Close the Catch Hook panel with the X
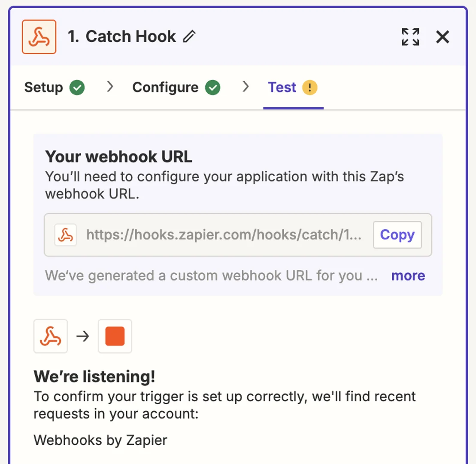The width and height of the screenshot is (476, 464). point(442,37)
